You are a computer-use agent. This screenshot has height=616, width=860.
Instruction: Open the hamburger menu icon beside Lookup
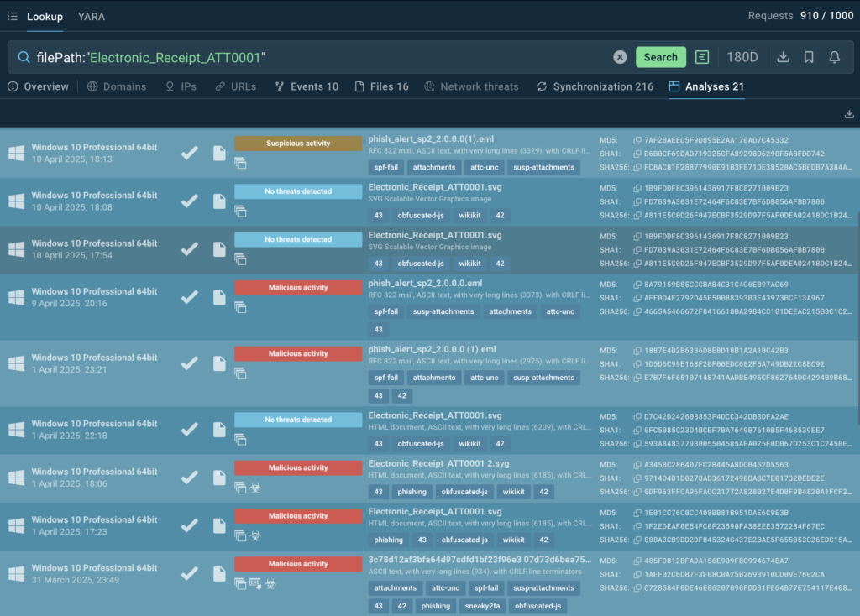[x=13, y=16]
